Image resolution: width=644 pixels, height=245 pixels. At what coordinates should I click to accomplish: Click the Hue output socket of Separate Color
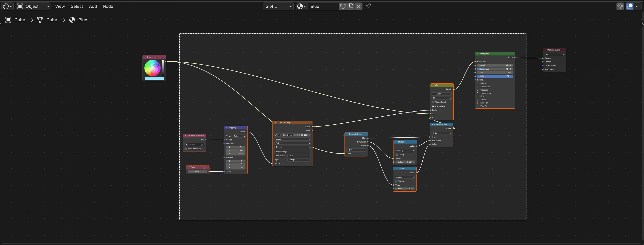coord(368,138)
